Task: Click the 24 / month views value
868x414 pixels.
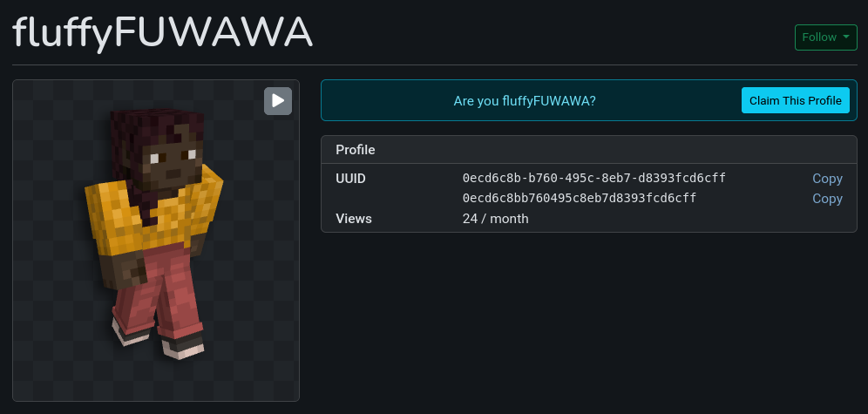Action: (495, 219)
